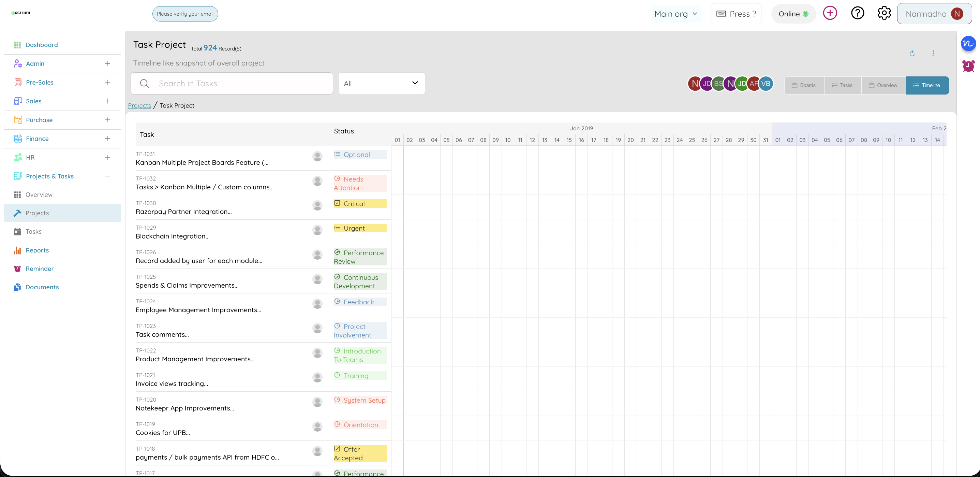The height and width of the screenshot is (477, 980).
Task: Open the Documents section in sidebar
Action: click(42, 287)
